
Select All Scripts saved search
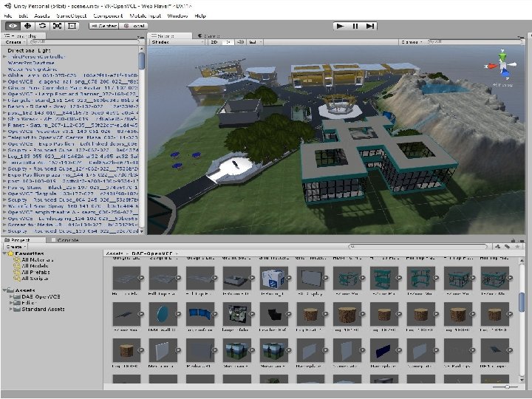[x=34, y=279]
